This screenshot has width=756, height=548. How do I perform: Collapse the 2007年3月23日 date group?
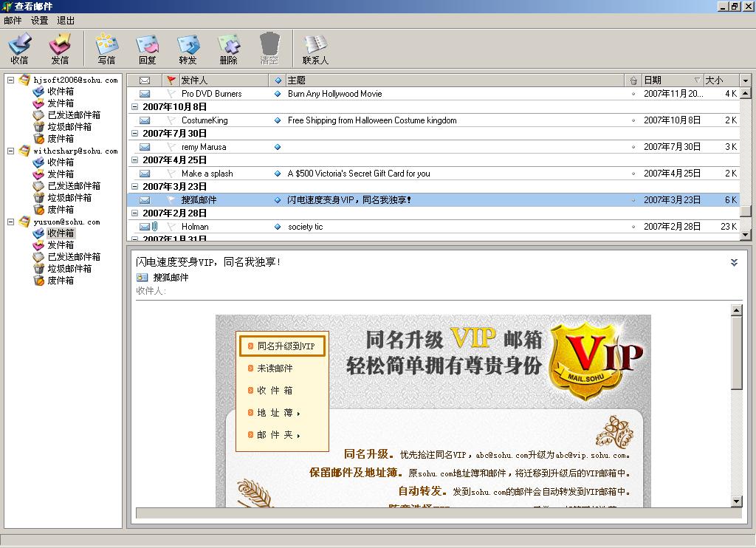135,186
